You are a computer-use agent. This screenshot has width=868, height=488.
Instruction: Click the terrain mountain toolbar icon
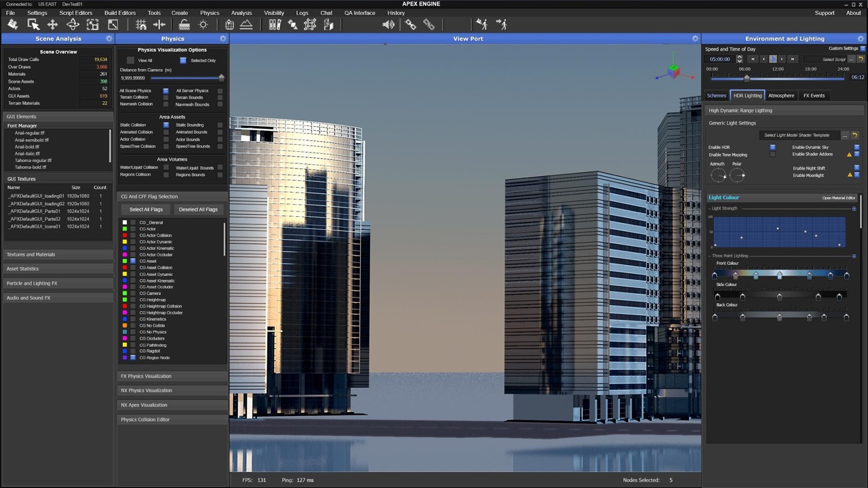click(247, 24)
